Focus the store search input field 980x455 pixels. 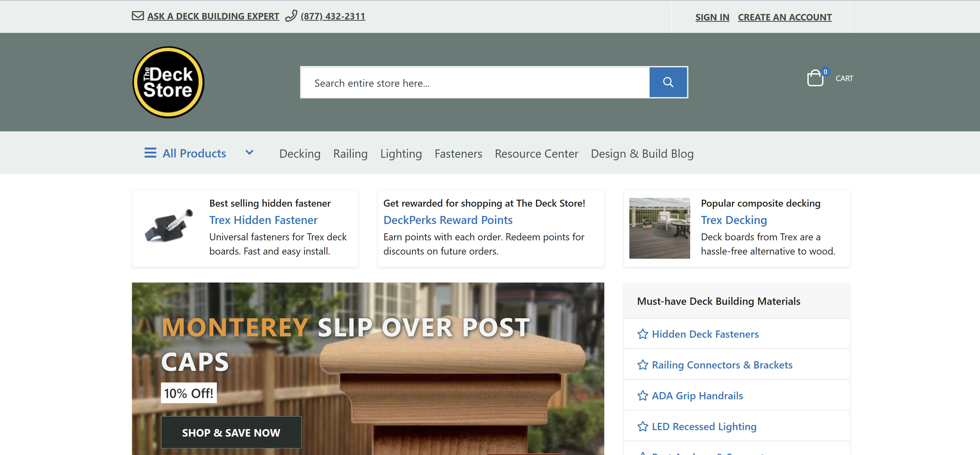coord(475,83)
